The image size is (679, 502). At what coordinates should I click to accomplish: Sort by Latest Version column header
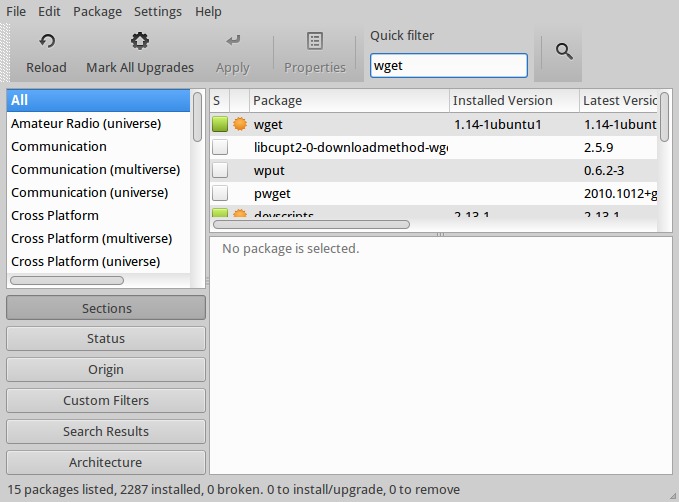pyautogui.click(x=619, y=100)
